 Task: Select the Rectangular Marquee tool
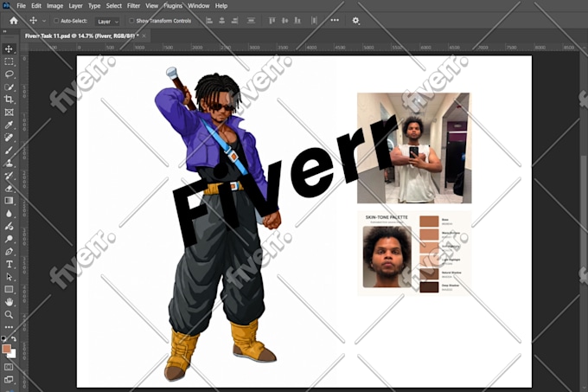(x=9, y=61)
